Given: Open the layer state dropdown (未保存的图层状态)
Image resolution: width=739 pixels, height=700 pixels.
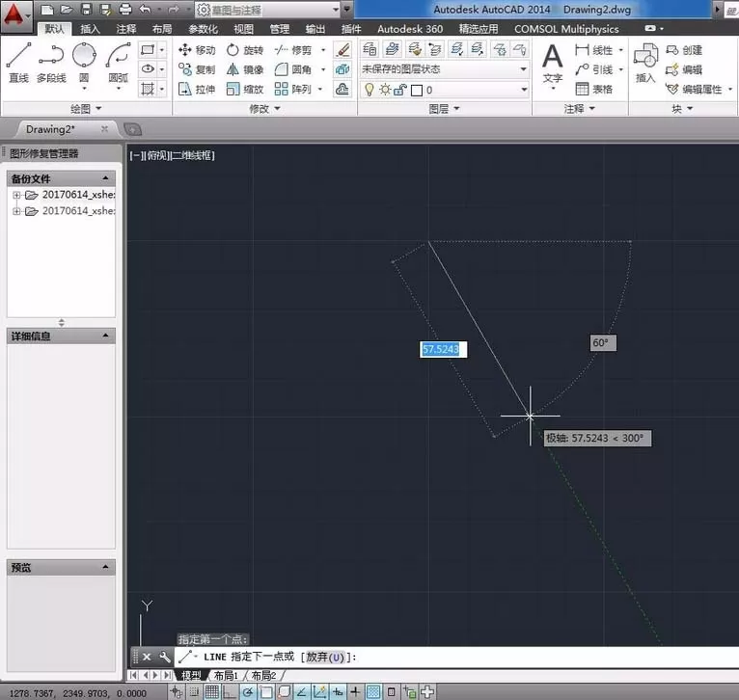Looking at the screenshot, I should tap(444, 69).
